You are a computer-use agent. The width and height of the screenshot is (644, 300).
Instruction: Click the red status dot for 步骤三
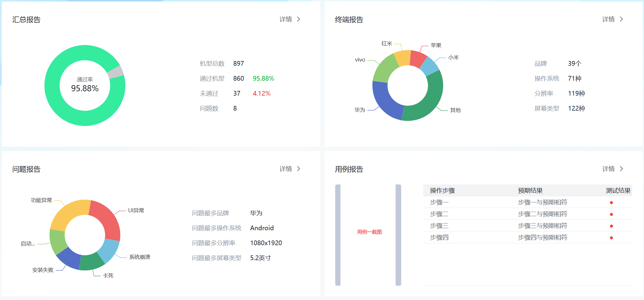tap(611, 226)
